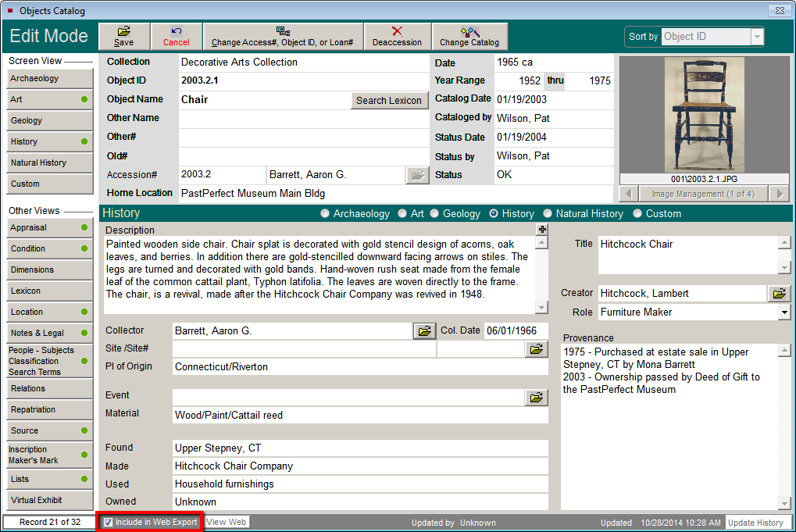Enable the Include in Web Export checkbox
Viewport: 796px width, 532px height.
pyautogui.click(x=107, y=522)
